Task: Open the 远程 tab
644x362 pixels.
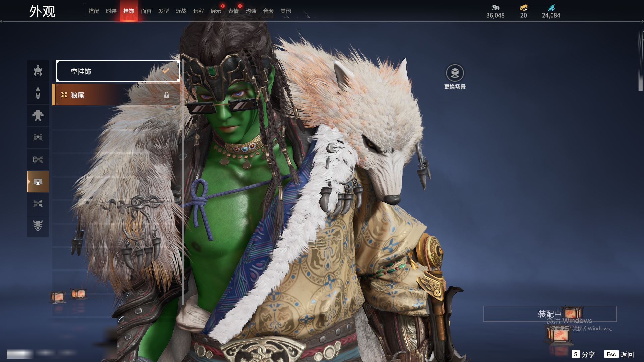Action: [x=199, y=11]
